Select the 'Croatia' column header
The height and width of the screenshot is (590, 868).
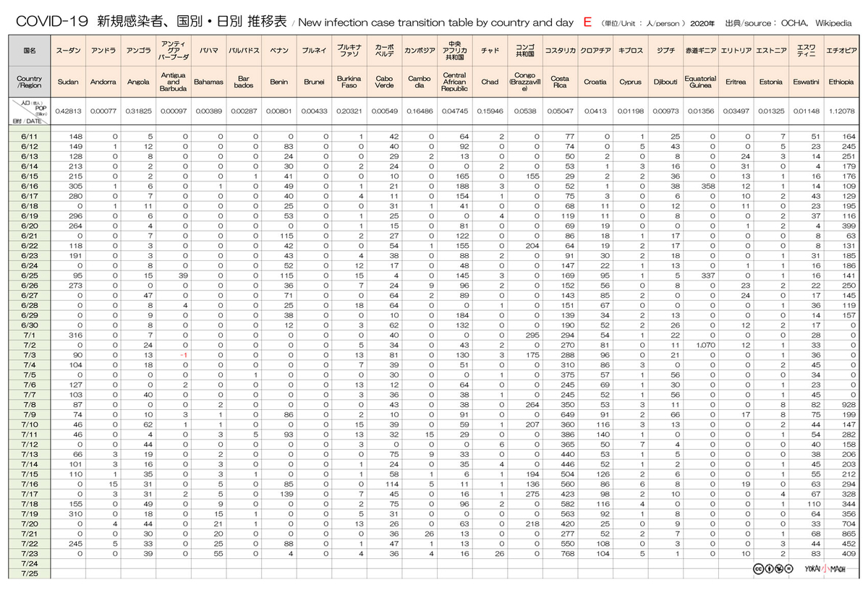click(x=595, y=82)
